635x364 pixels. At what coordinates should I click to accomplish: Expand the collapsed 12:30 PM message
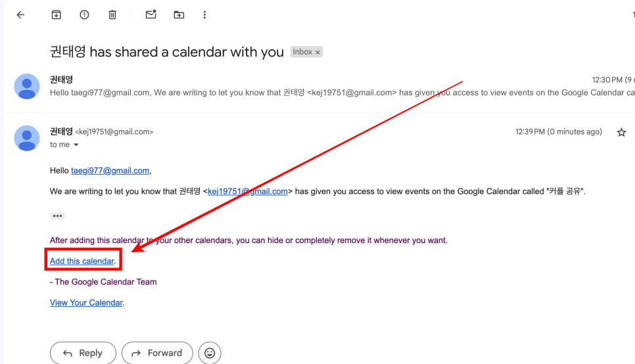(341, 86)
